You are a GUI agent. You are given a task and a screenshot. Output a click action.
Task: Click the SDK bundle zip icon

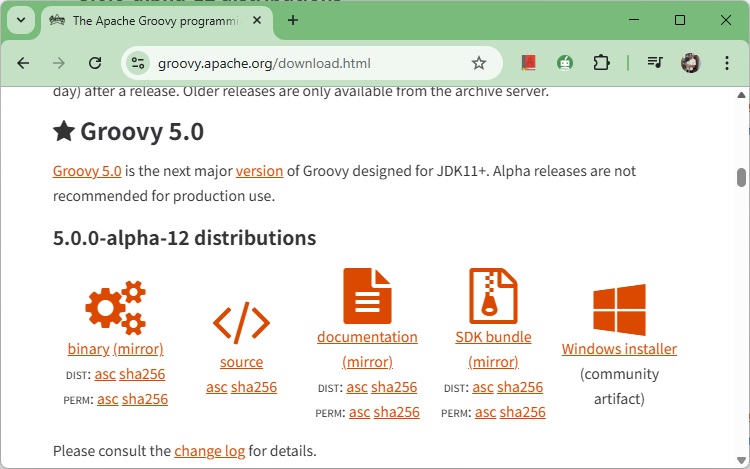pos(493,296)
